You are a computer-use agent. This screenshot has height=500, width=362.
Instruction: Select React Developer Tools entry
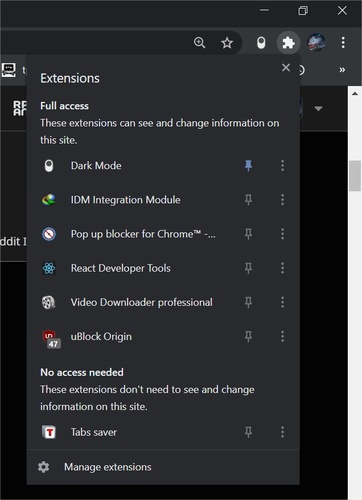121,268
